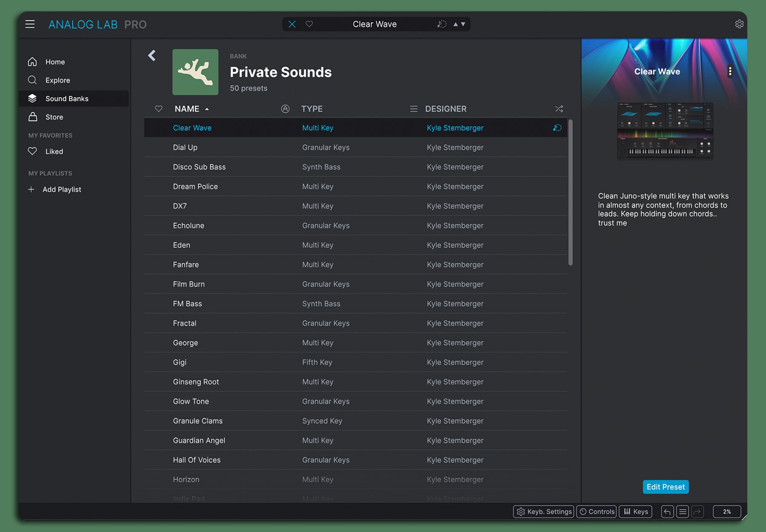Click the preset list vertical scrollbar
The height and width of the screenshot is (532, 766).
click(x=570, y=192)
